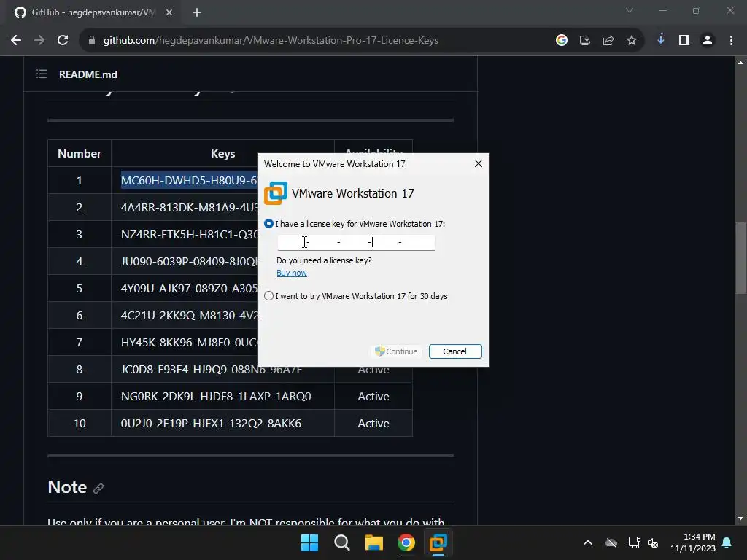Click Active status in row 10
This screenshot has width=747, height=560.
(x=373, y=424)
